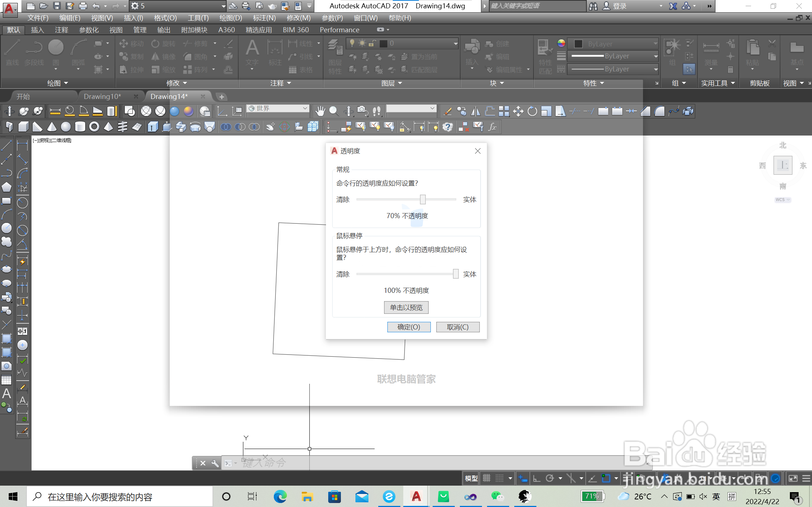Click the Layer Properties icon
812x507 pixels.
pyautogui.click(x=335, y=56)
